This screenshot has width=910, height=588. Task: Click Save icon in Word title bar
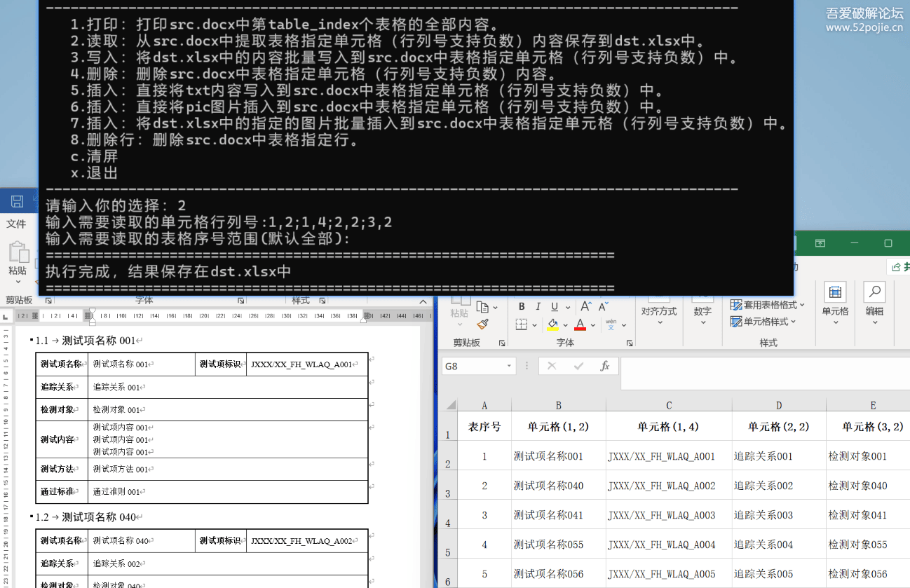(18, 202)
